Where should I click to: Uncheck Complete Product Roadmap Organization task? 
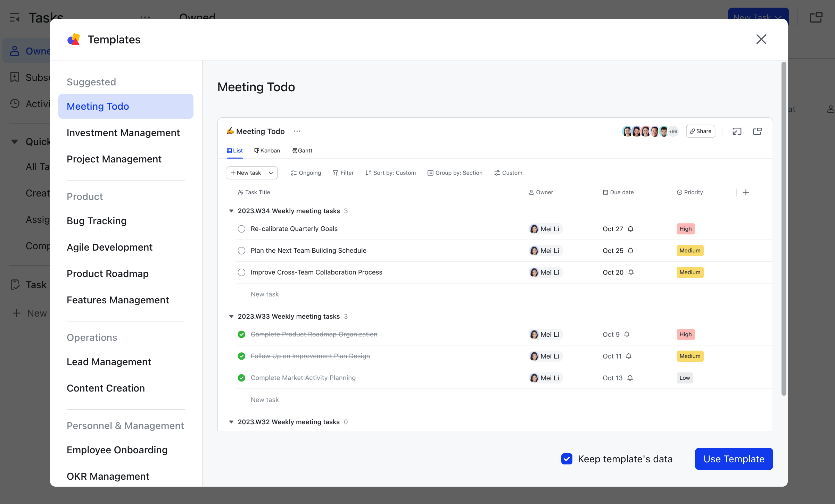pos(241,334)
